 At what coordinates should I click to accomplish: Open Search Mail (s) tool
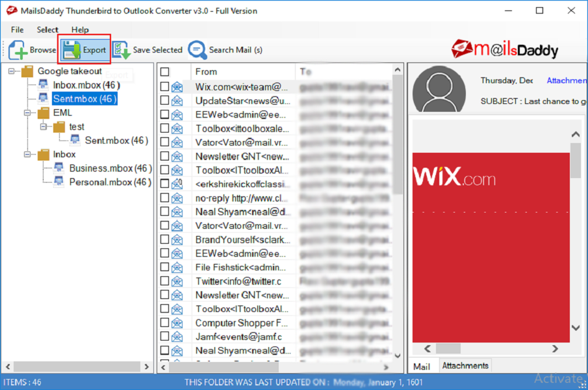225,50
